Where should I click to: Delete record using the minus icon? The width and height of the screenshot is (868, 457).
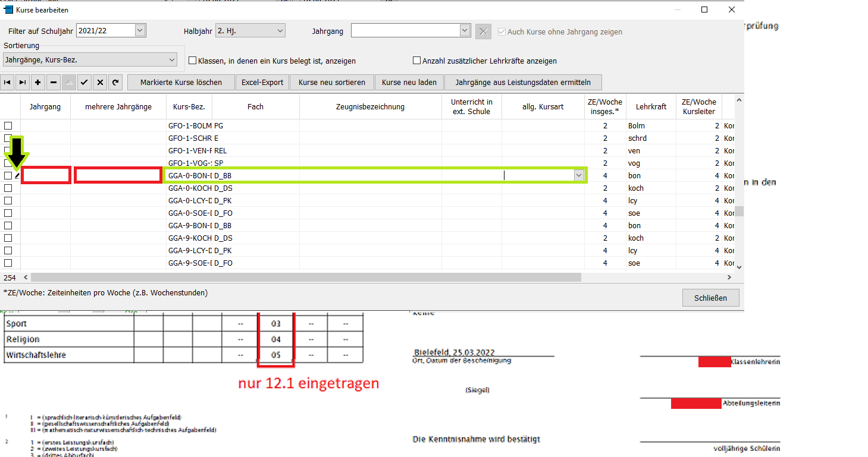pyautogui.click(x=54, y=83)
